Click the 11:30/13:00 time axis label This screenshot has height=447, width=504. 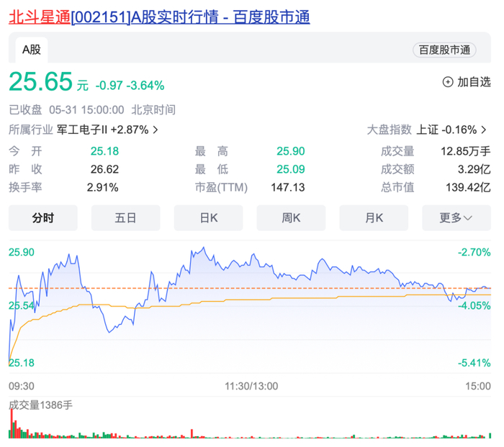click(x=251, y=386)
